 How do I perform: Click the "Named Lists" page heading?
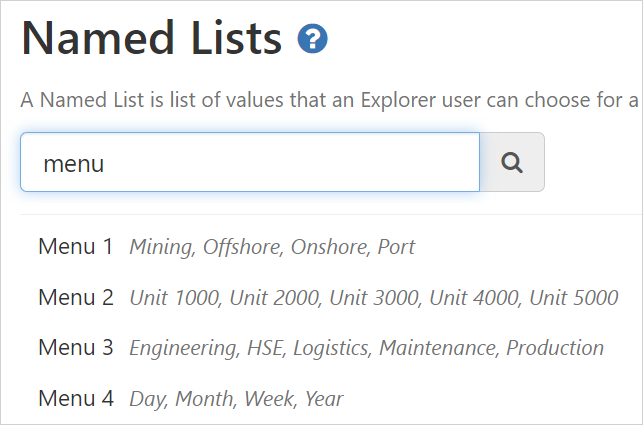click(152, 39)
